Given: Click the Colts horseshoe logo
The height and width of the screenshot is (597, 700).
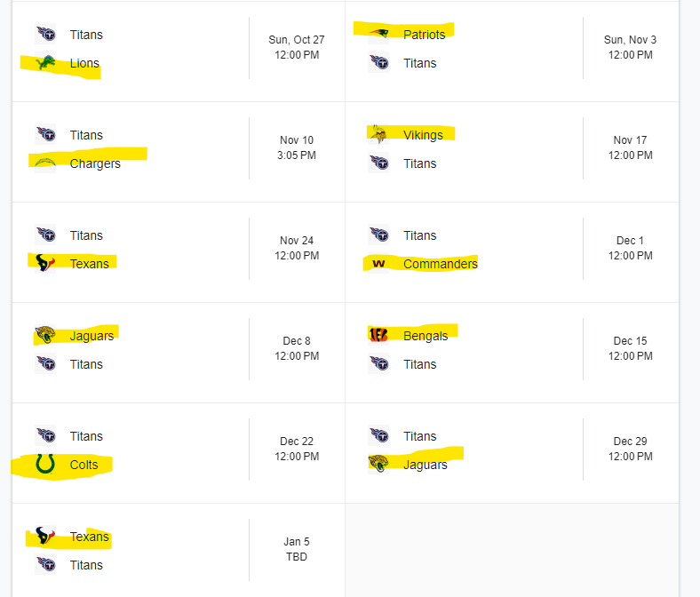Looking at the screenshot, I should pyautogui.click(x=45, y=465).
